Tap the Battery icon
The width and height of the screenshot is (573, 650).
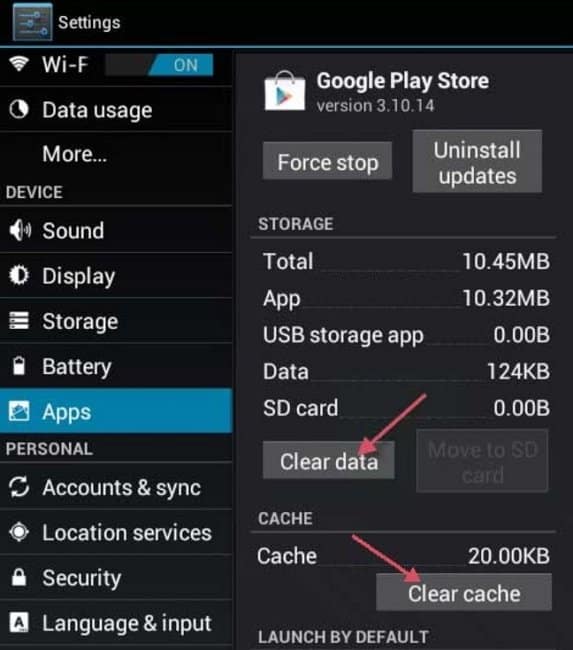tap(19, 366)
